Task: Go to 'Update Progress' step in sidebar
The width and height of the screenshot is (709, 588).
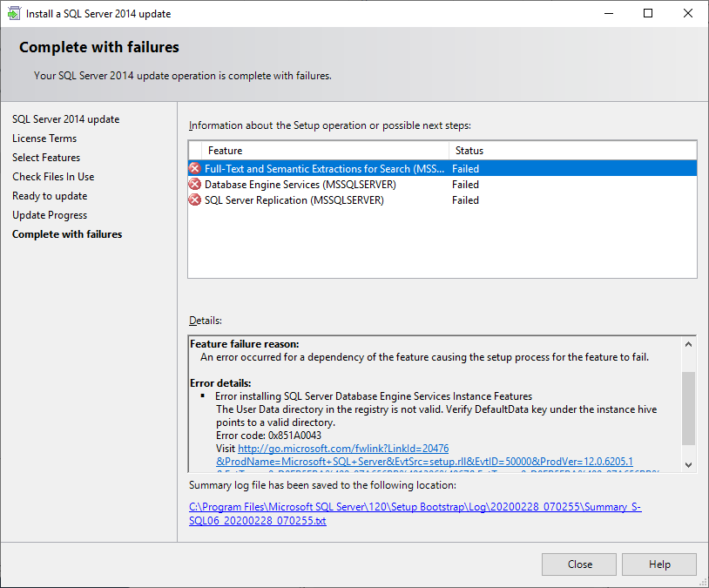Action: click(50, 215)
